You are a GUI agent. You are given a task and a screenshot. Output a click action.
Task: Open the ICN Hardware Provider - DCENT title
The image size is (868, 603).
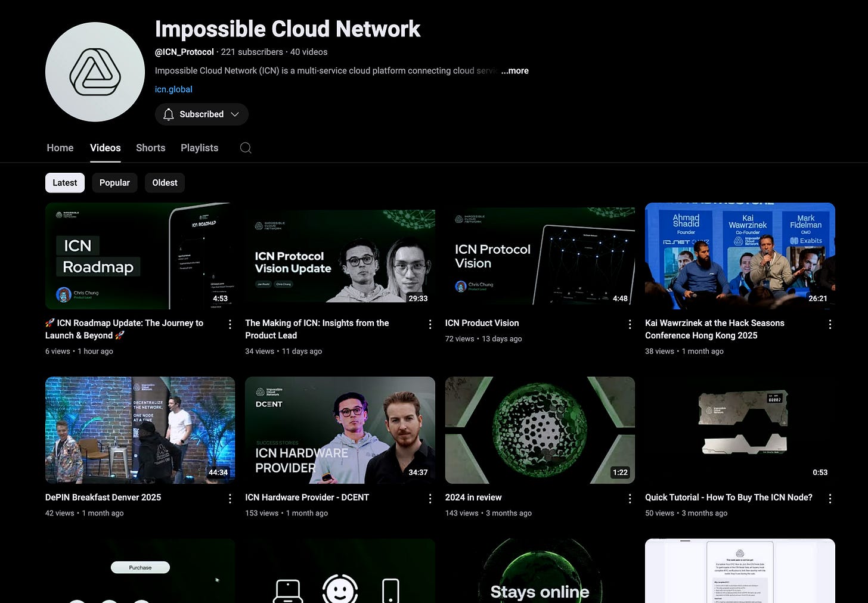[307, 498]
